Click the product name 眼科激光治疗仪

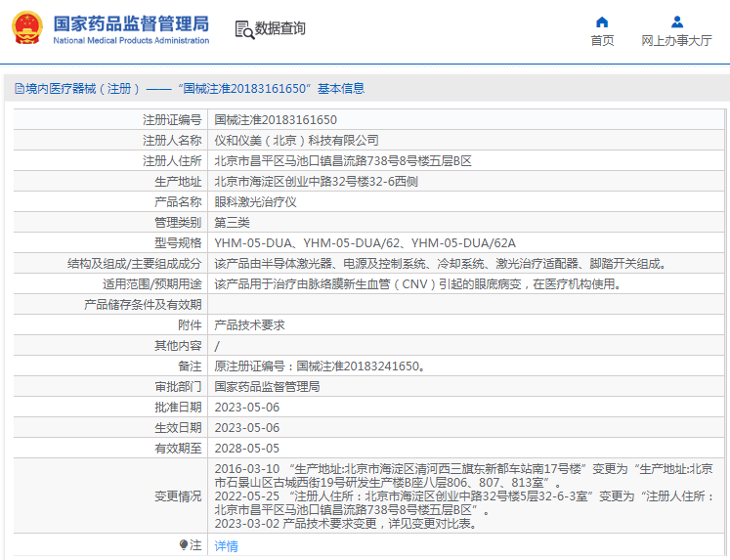[255, 202]
